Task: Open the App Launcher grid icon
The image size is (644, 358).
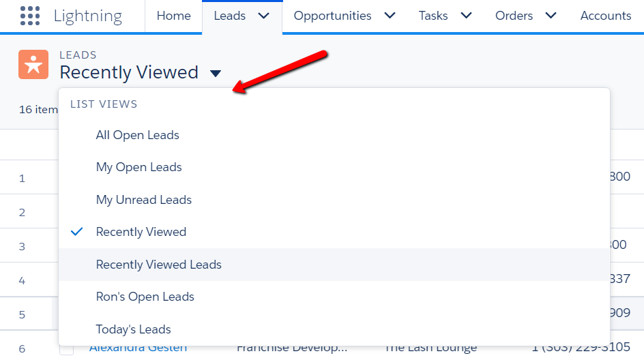Action: [x=30, y=16]
